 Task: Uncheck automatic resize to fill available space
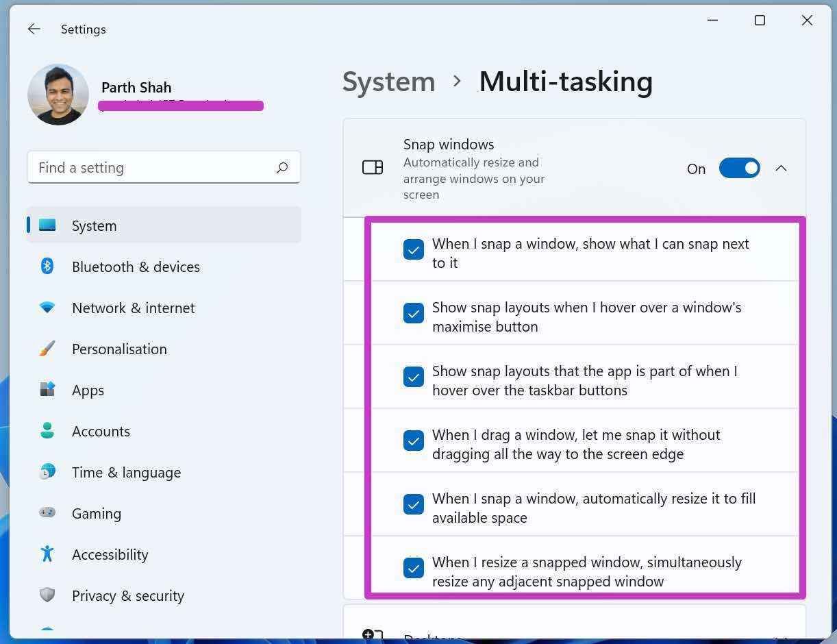414,504
